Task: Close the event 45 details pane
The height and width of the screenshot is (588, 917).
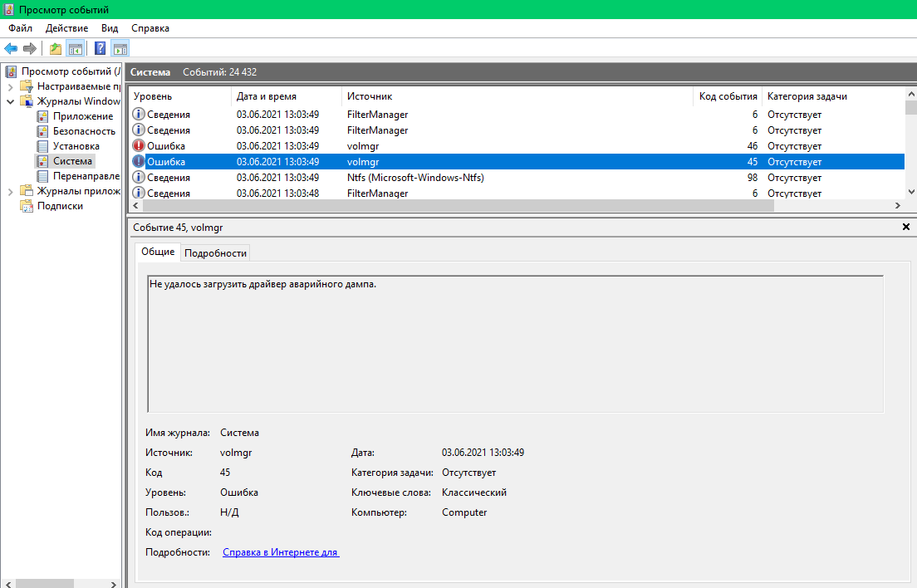Action: 906,227
